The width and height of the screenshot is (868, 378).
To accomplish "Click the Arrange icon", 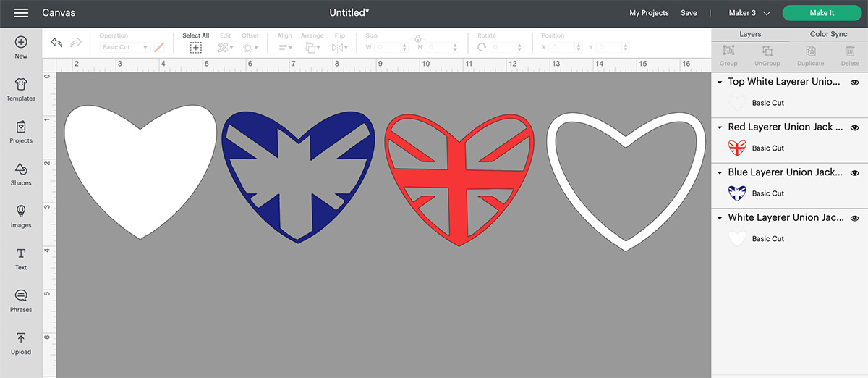I will pos(312,47).
